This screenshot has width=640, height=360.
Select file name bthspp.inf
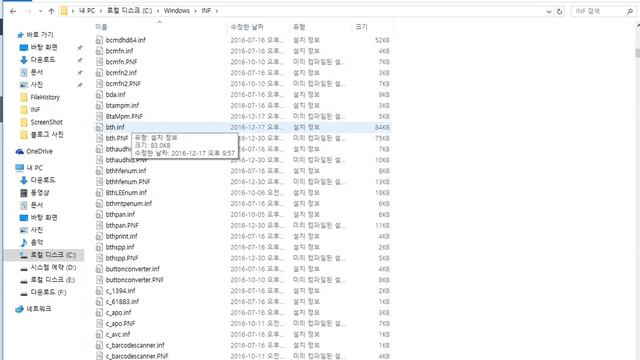[x=120, y=247]
